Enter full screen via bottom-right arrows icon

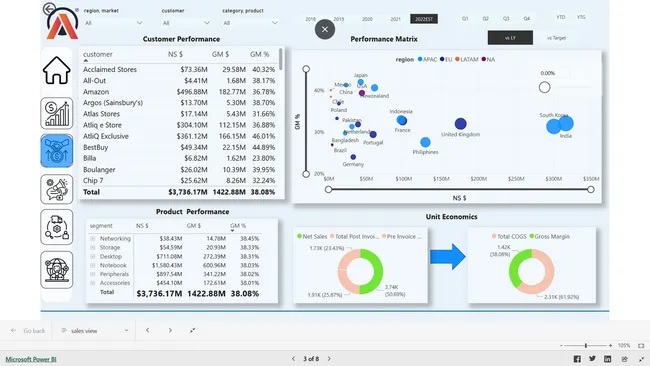[641, 359]
